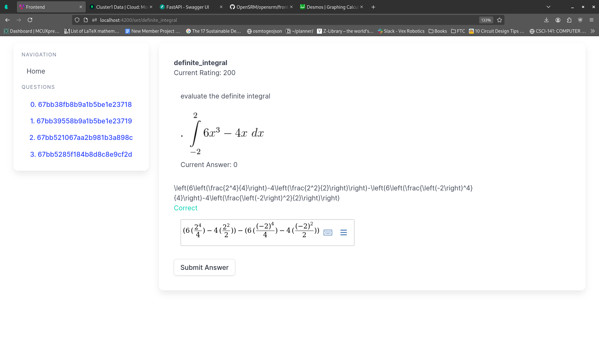This screenshot has width=599, height=364.
Task: Open the extensions puzzle icon
Action: tap(569, 20)
